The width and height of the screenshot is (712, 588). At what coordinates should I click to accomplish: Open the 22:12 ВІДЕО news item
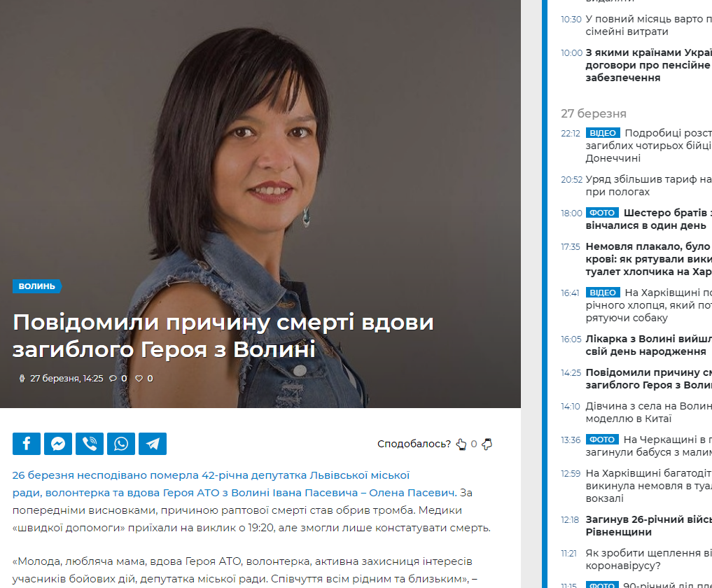[648, 146]
